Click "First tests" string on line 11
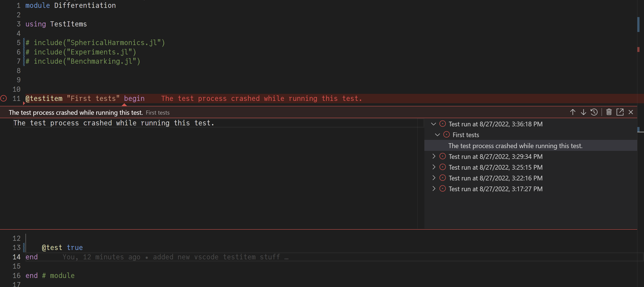Viewport: 644px width, 287px height. pyautogui.click(x=93, y=99)
